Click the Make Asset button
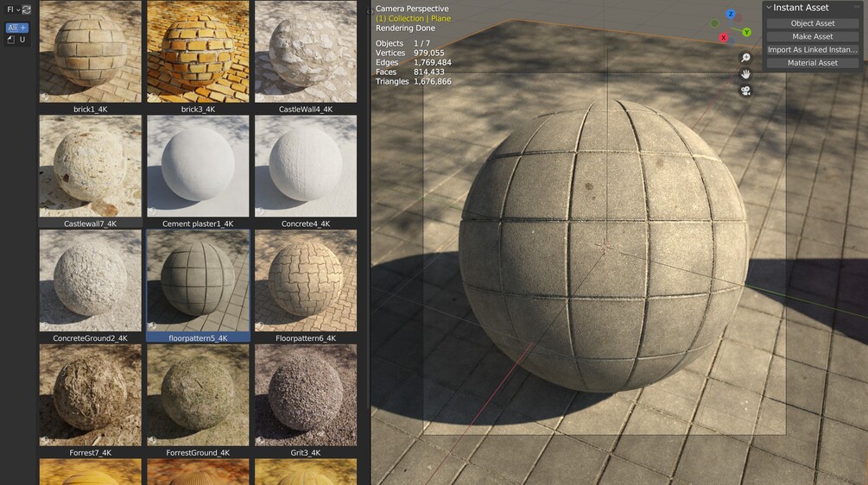The image size is (868, 485). point(812,36)
